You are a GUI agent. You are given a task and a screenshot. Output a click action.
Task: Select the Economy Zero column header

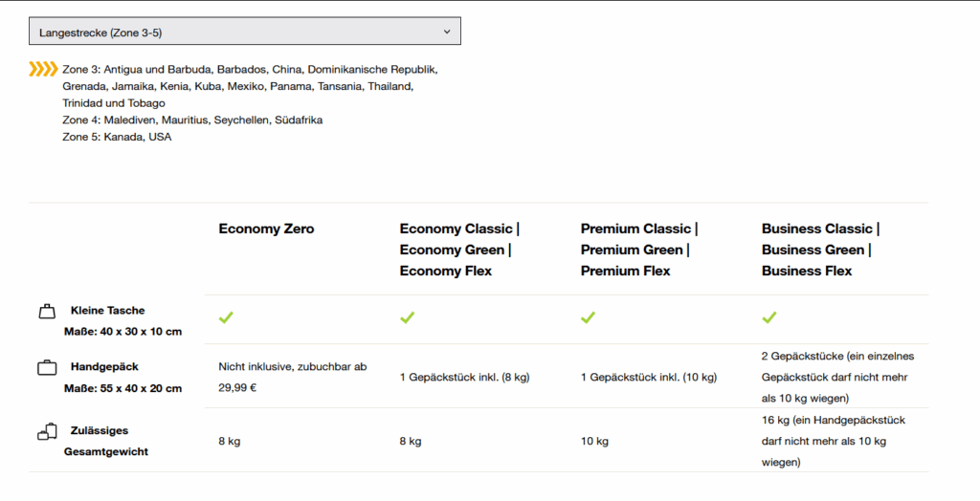[x=266, y=229]
